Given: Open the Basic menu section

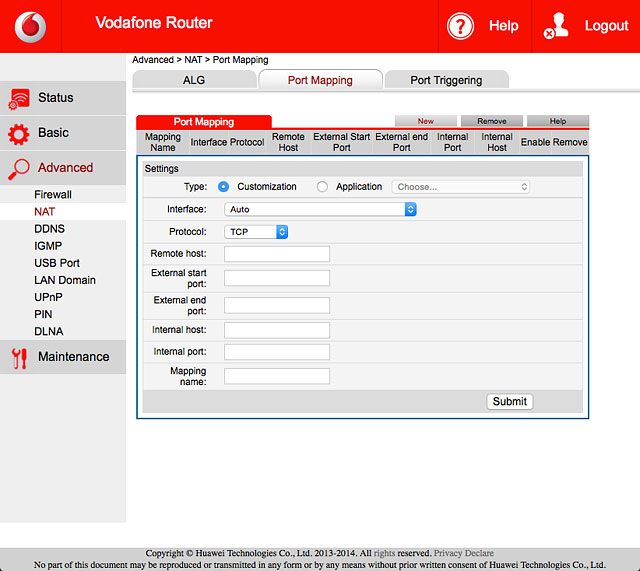Looking at the screenshot, I should (x=63, y=133).
